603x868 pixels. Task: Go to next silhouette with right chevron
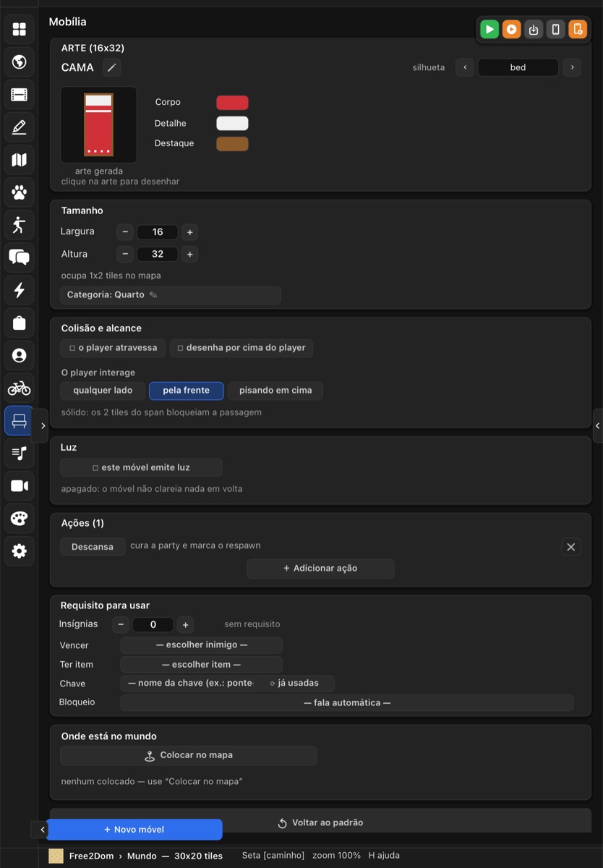pos(572,67)
